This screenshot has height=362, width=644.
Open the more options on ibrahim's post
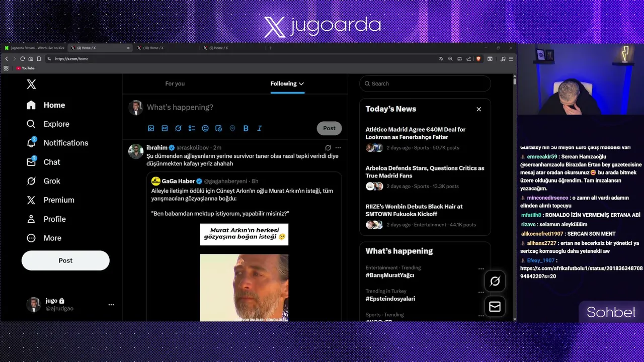(x=338, y=148)
